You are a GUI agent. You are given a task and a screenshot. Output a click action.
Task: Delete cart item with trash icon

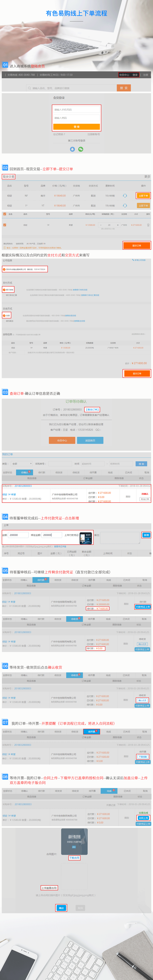[148, 225]
